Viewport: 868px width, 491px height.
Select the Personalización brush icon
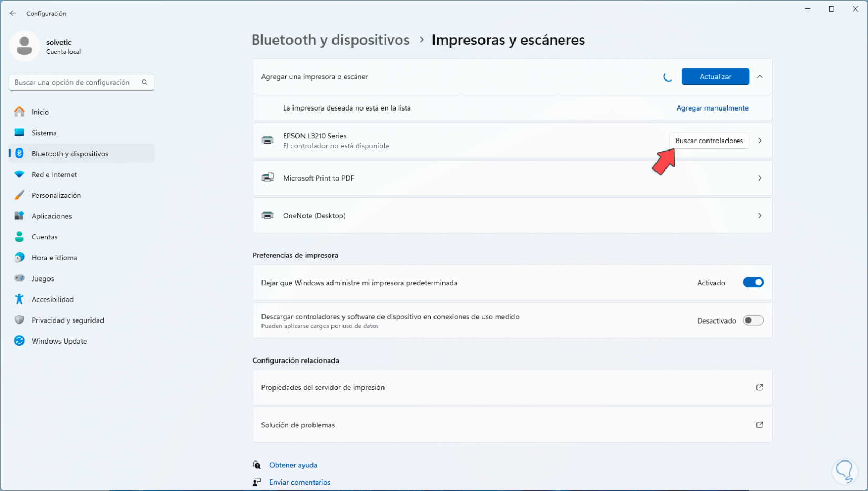pyautogui.click(x=19, y=195)
